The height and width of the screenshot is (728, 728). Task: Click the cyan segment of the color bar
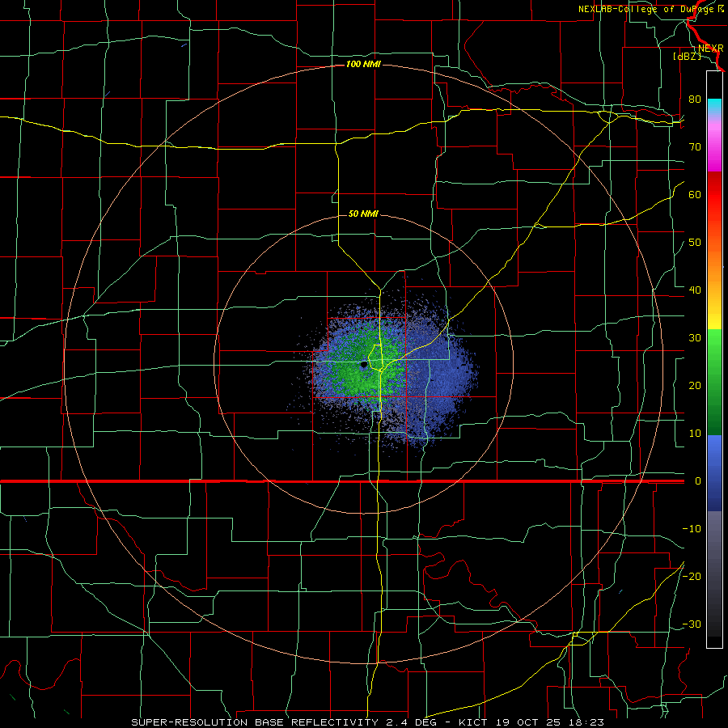coord(714,107)
